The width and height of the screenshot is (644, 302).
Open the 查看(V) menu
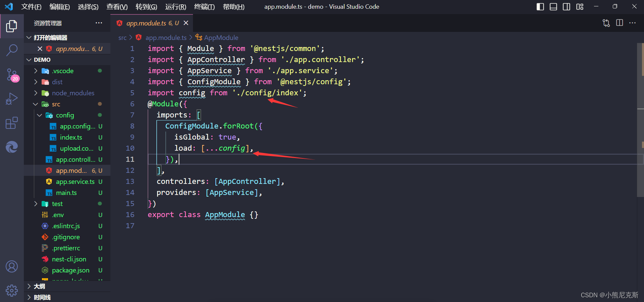tap(117, 7)
